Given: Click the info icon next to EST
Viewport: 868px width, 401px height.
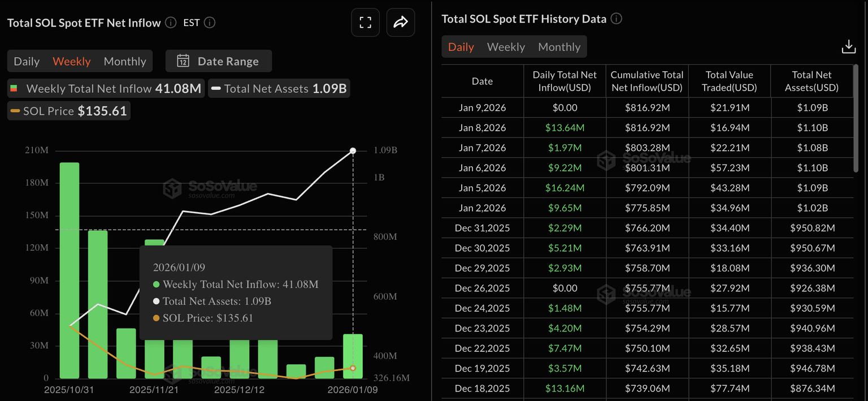Looking at the screenshot, I should tap(209, 23).
